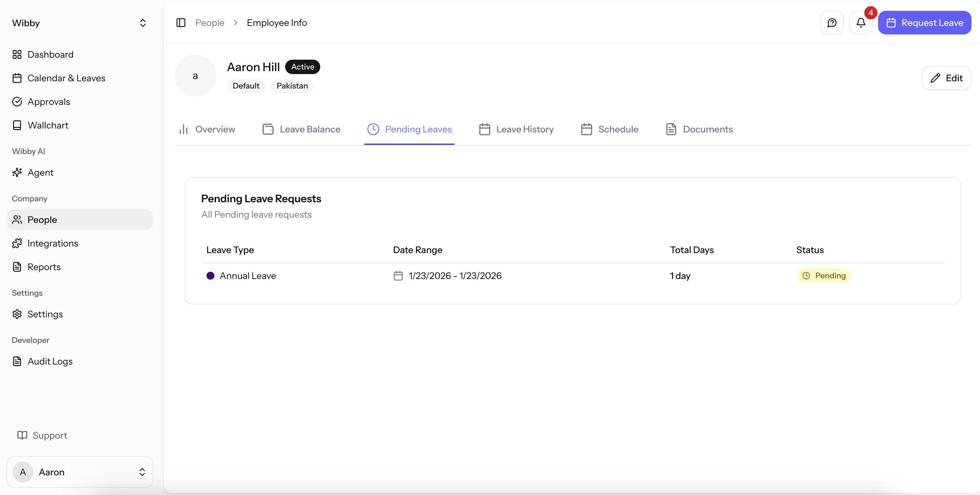The height and width of the screenshot is (495, 980).
Task: Collapse the sidebar with the panel toggle
Action: click(x=181, y=22)
